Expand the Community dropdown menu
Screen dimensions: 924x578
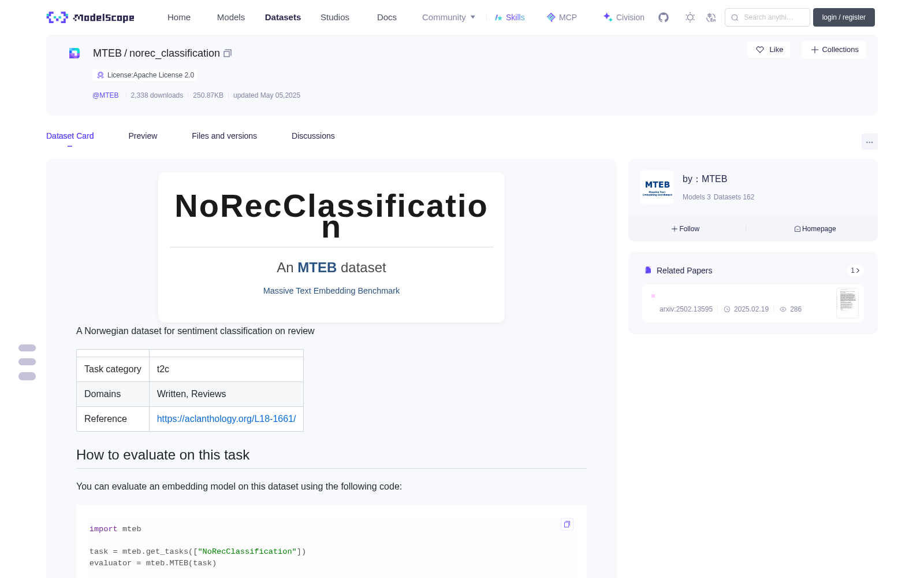click(x=449, y=17)
